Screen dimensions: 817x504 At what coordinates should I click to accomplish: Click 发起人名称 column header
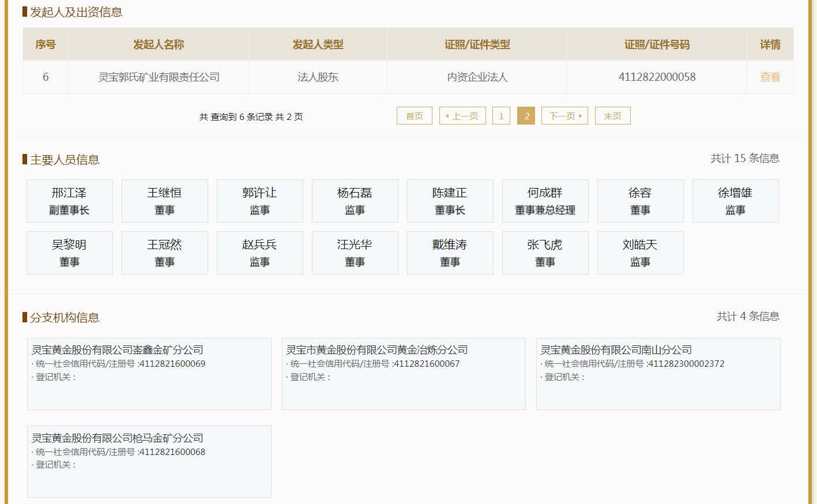159,44
